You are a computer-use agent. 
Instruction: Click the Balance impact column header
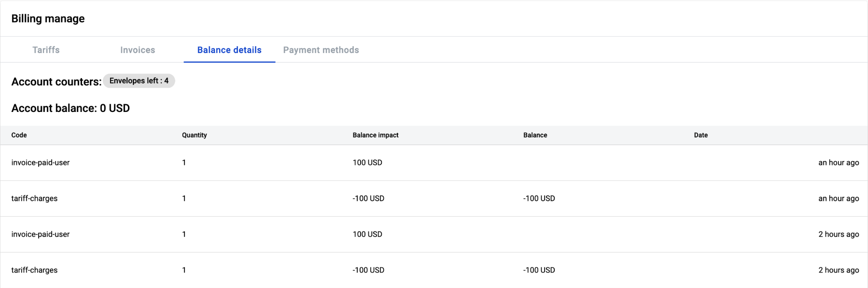tap(376, 135)
